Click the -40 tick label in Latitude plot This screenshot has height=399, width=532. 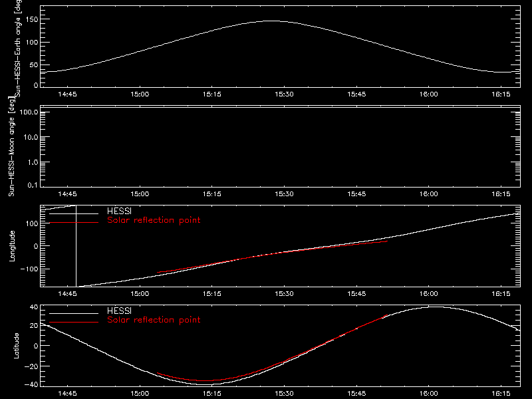31,385
